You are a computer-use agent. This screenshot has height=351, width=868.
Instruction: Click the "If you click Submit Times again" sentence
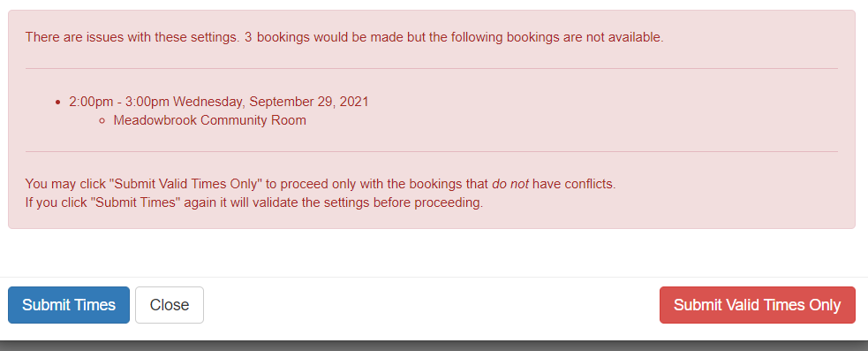click(x=254, y=202)
